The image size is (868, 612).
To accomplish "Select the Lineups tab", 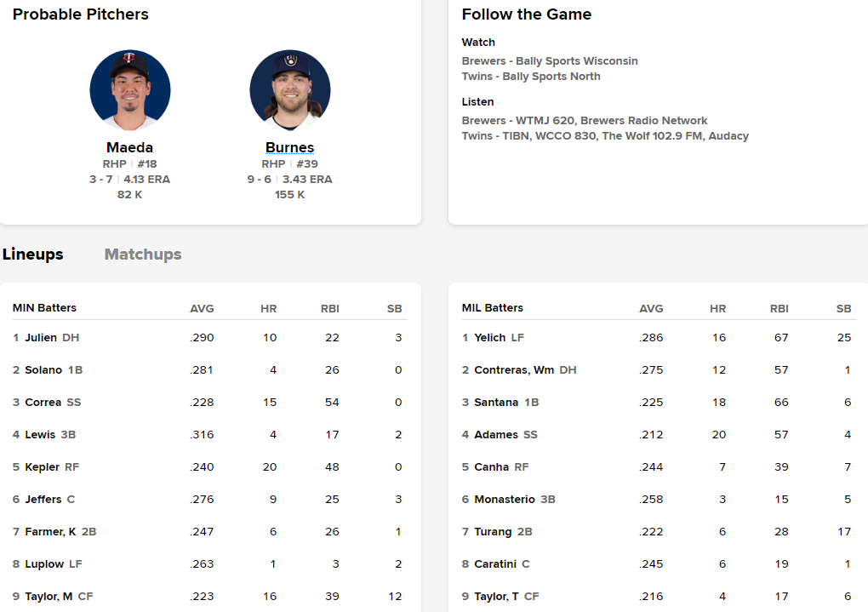I will coord(33,255).
